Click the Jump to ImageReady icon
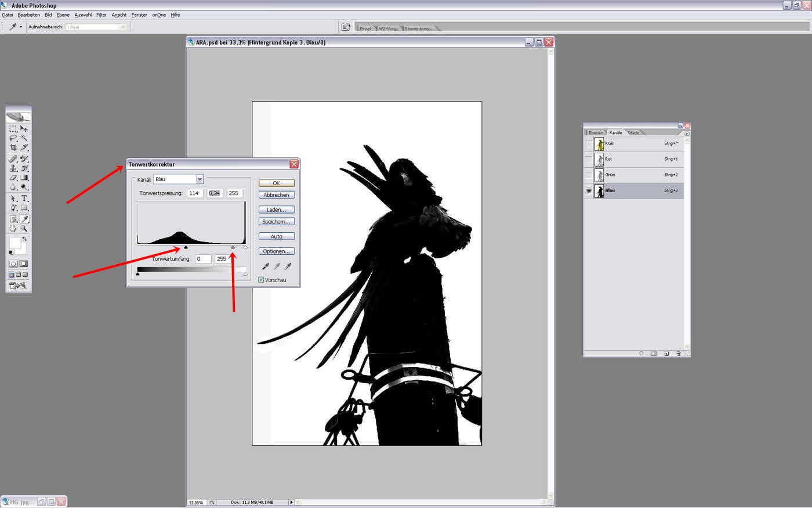 [x=19, y=285]
